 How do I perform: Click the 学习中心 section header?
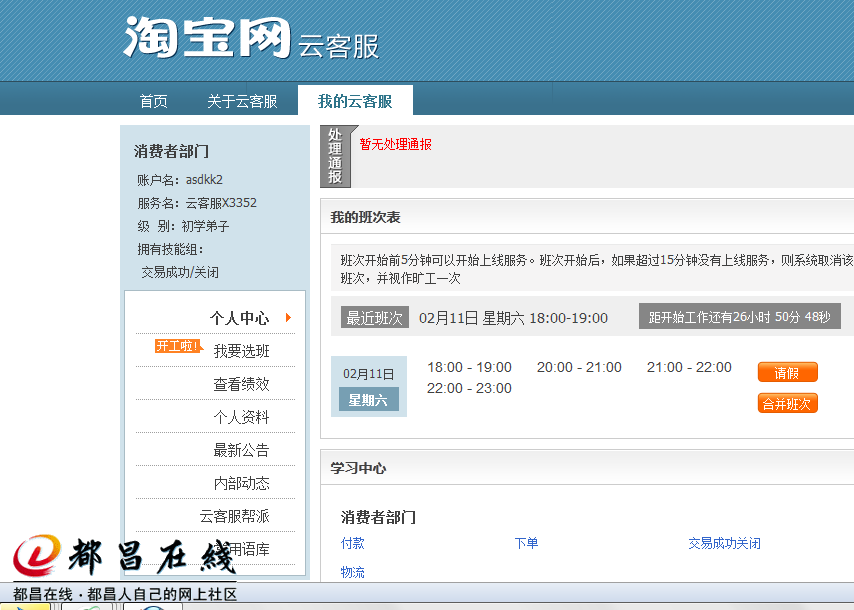(x=358, y=468)
